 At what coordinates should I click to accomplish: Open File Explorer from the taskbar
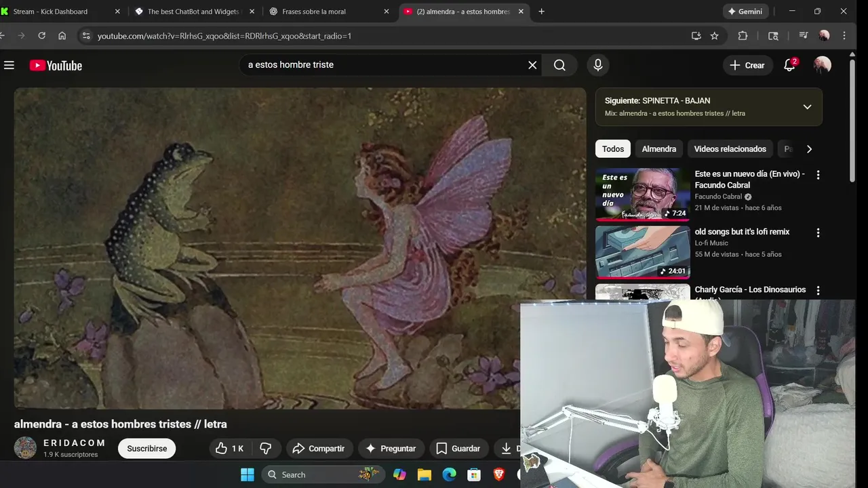tap(425, 474)
